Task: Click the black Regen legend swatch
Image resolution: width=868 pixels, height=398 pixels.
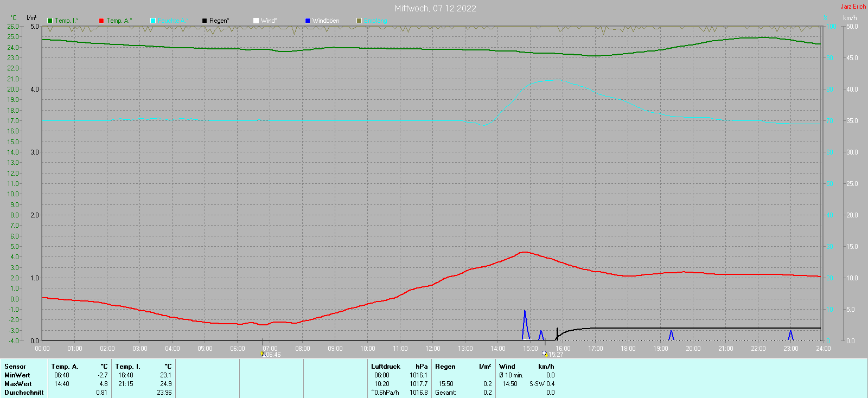Action: (205, 21)
